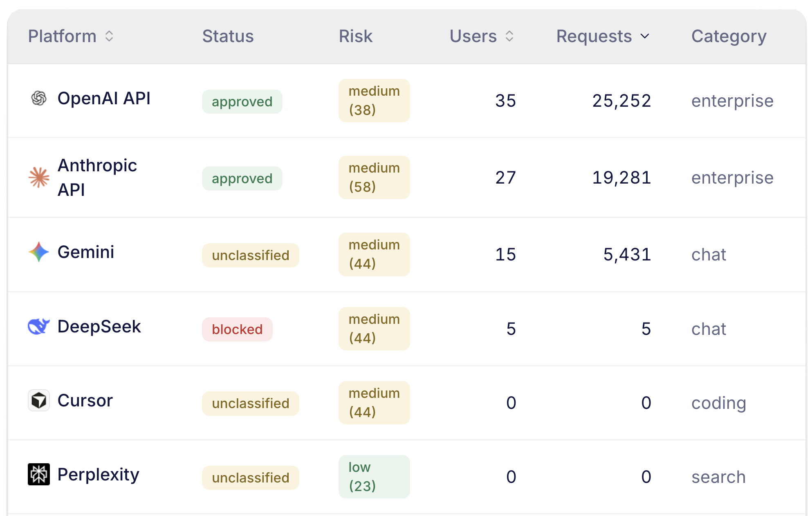812x516 pixels.
Task: Click the Gemini sparkle logo icon
Action: pos(39,252)
